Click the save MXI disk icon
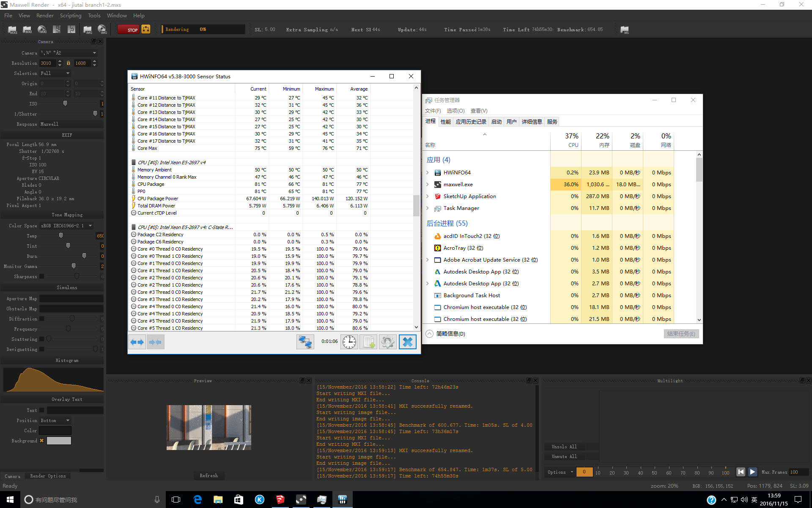Screen dimensions: 812x508 pos(42,29)
